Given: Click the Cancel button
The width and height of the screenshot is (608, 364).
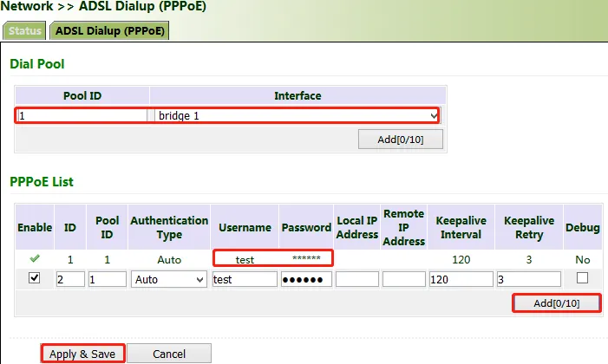Looking at the screenshot, I should point(169,354).
